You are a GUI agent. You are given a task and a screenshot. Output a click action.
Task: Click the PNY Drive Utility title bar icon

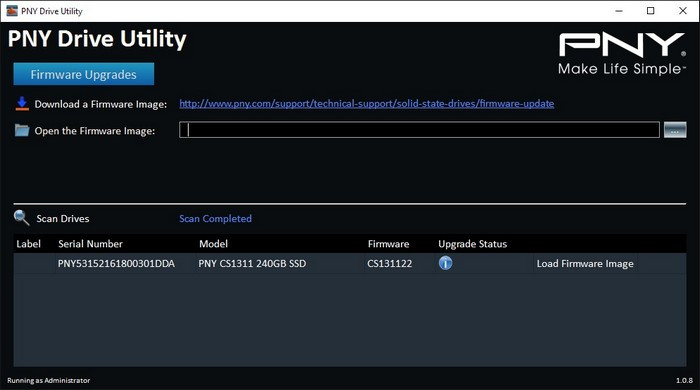(12, 11)
